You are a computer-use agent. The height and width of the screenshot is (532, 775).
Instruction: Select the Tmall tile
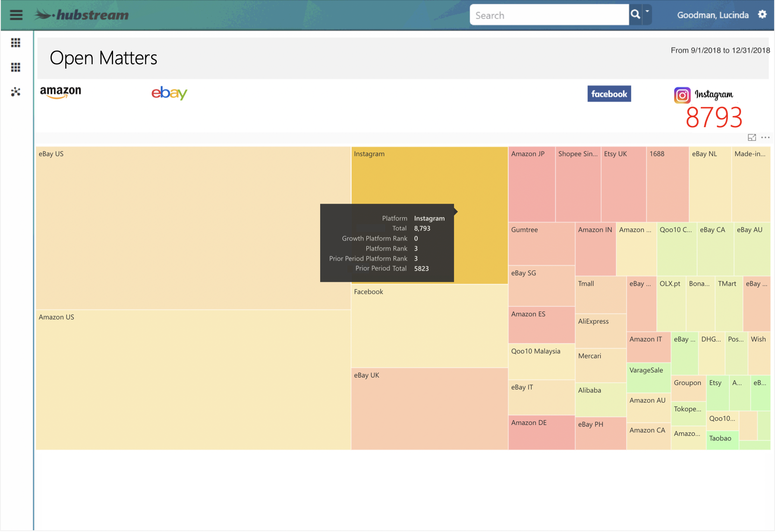[x=601, y=295]
